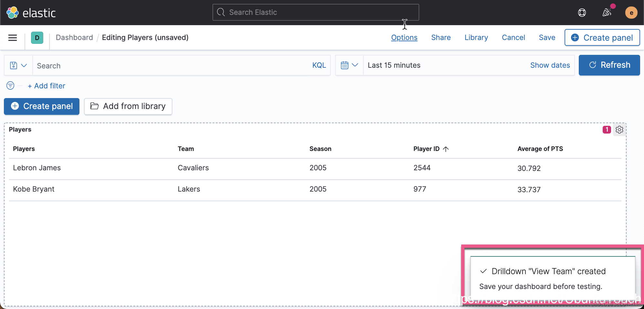The image size is (644, 309).
Task: Cancel dashboard editing
Action: tap(513, 37)
